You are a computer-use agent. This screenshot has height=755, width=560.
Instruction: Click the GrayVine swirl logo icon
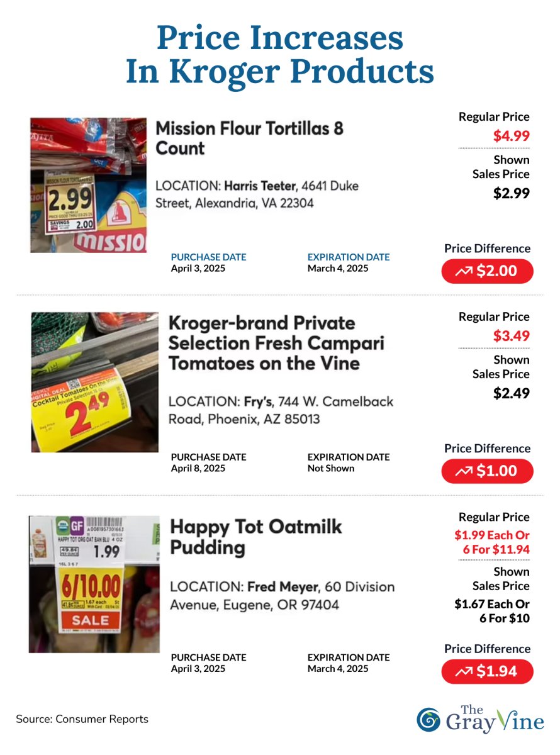coord(428,720)
